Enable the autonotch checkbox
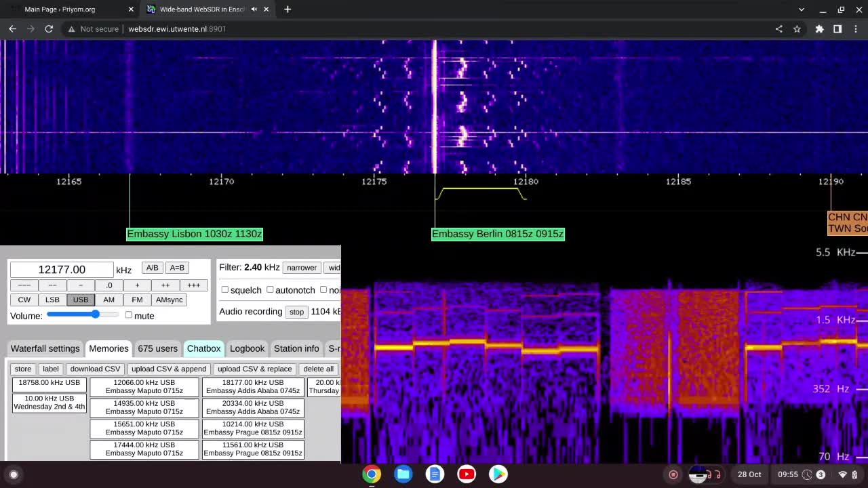 pyautogui.click(x=270, y=289)
